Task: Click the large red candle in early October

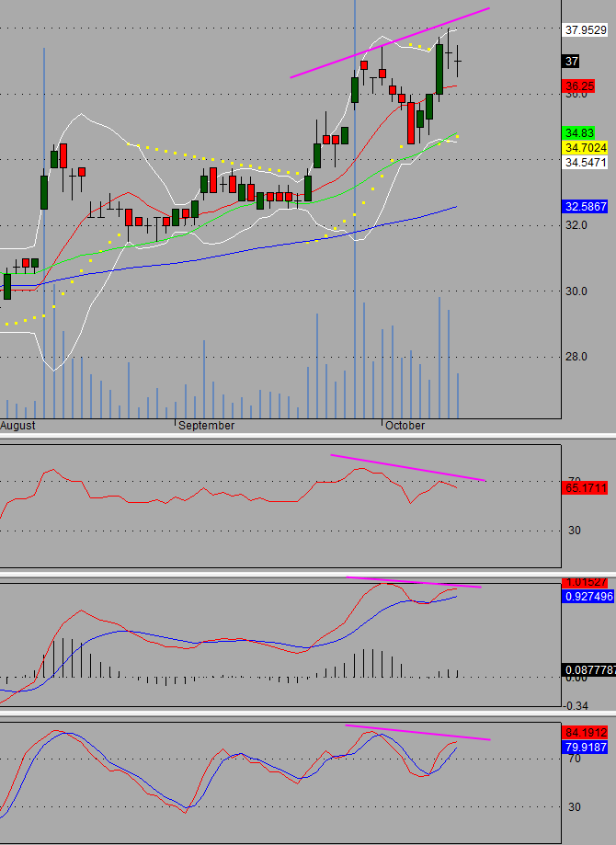Action: 411,123
